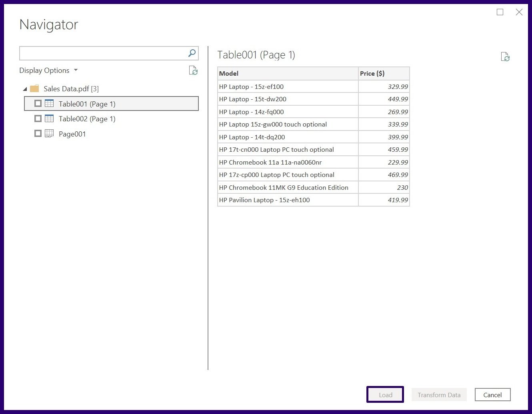Click the Sales Data.pdf folder icon
Image resolution: width=532 pixels, height=414 pixels.
(x=35, y=88)
